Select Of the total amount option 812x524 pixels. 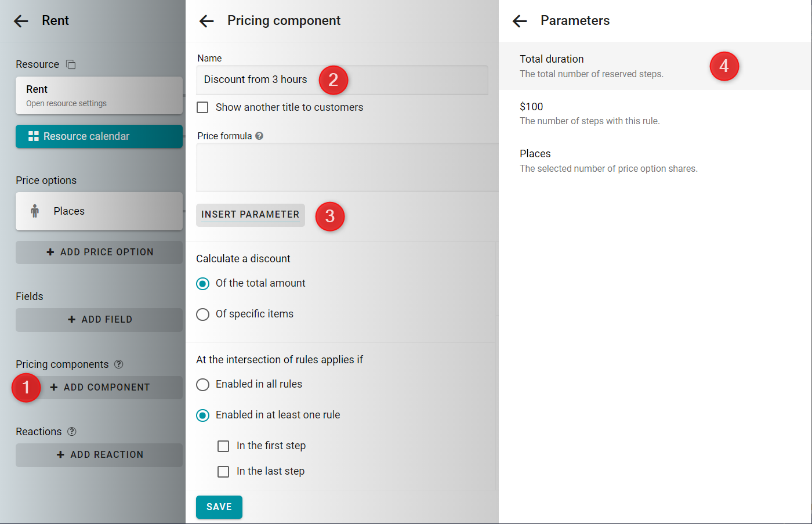click(x=202, y=283)
